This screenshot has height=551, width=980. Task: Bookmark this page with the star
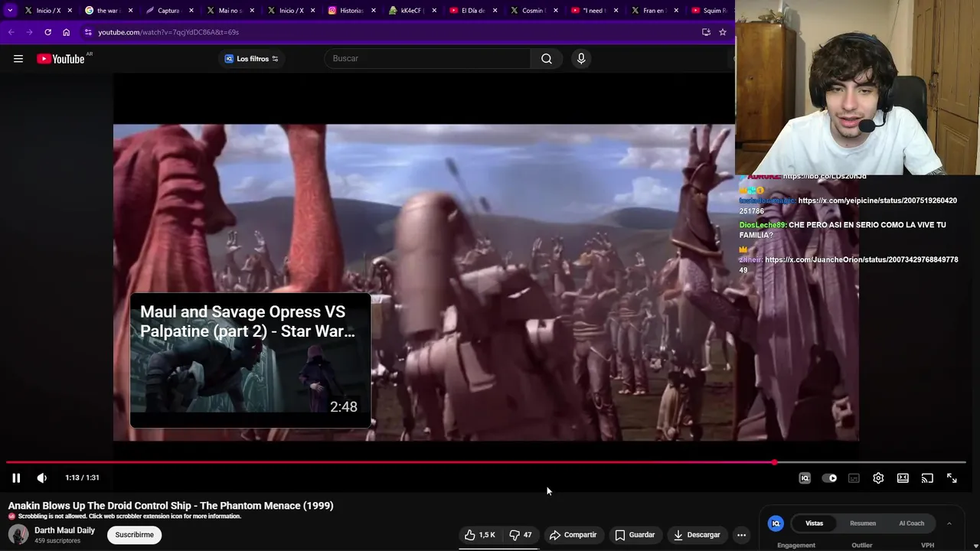coord(722,32)
